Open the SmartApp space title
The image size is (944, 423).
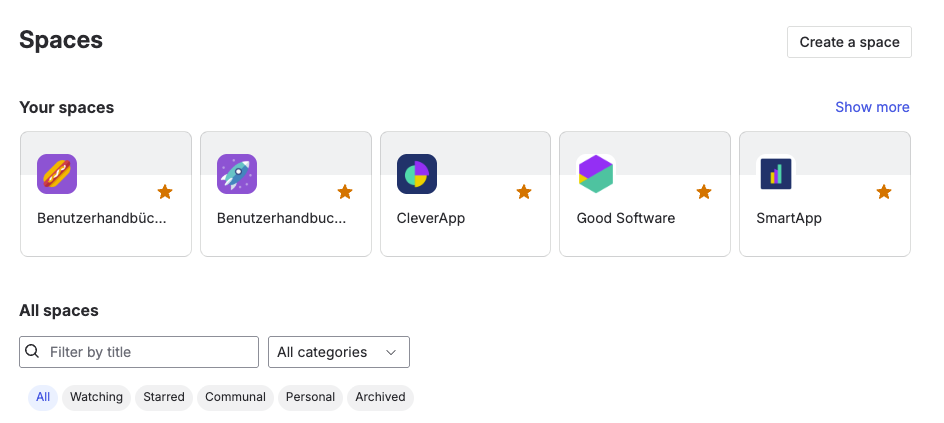[789, 218]
